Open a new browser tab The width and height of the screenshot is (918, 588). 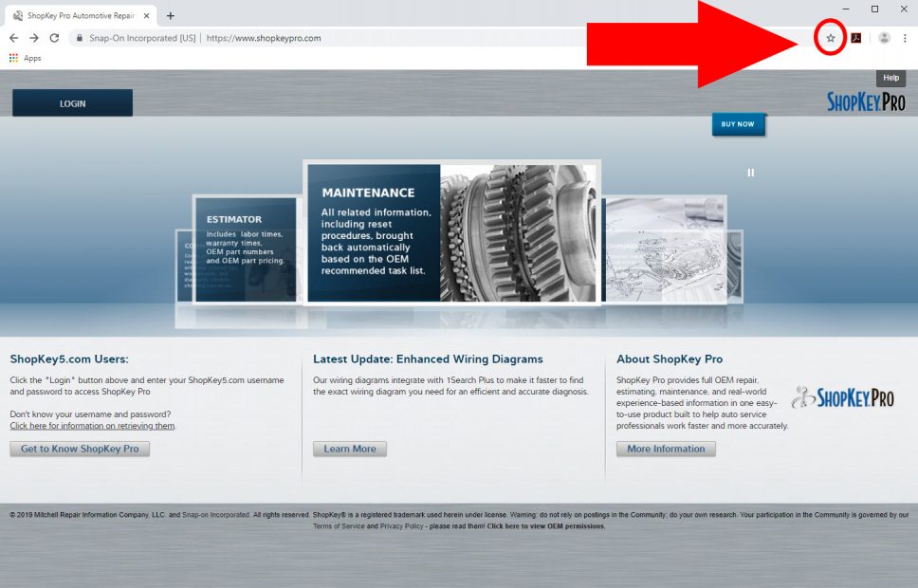(169, 15)
